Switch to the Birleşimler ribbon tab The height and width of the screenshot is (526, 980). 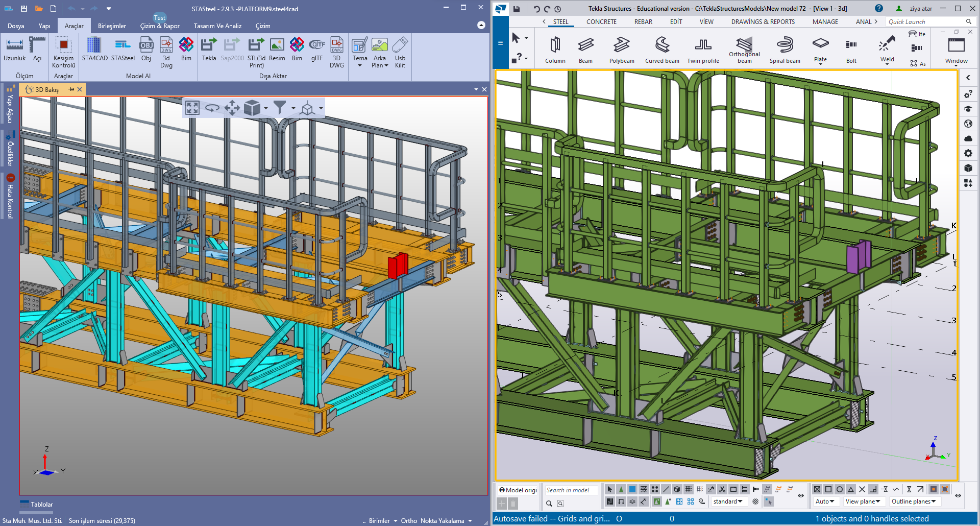coord(112,26)
